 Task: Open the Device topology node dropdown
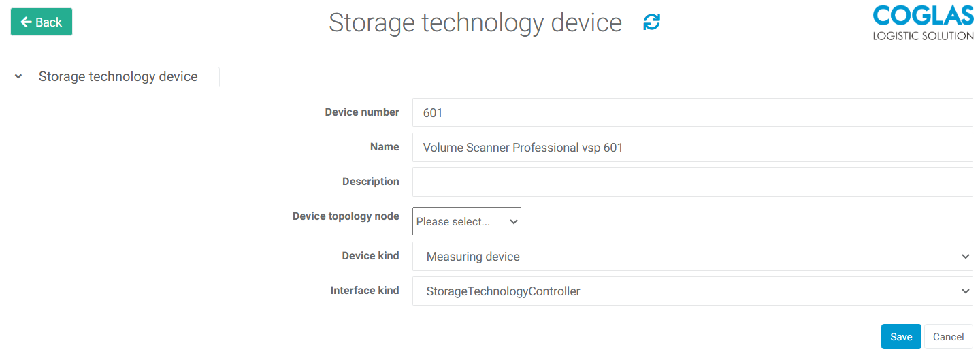coord(467,221)
